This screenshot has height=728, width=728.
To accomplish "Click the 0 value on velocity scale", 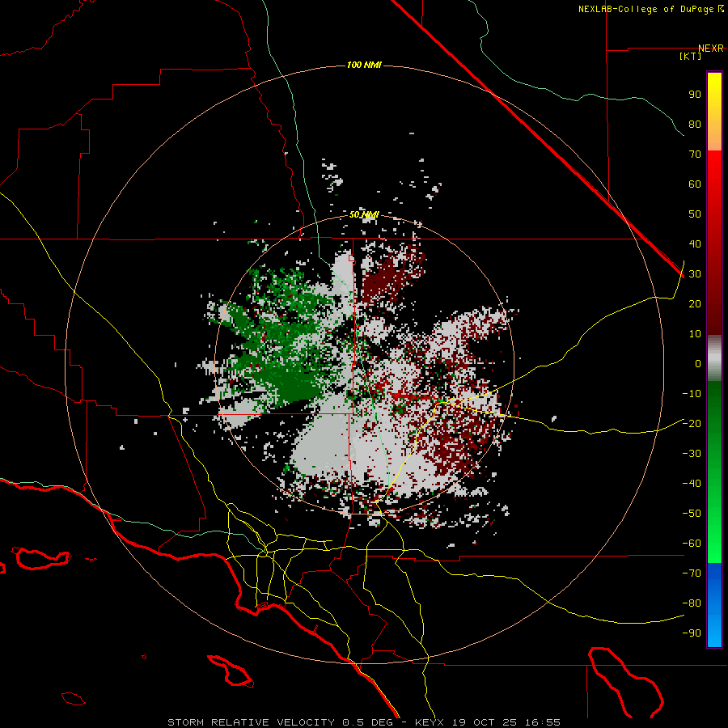I will 698,364.
